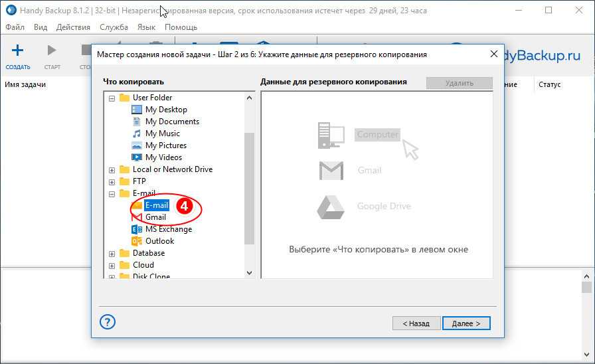The width and height of the screenshot is (595, 364).
Task: Expand the Database tree node
Action: click(112, 253)
